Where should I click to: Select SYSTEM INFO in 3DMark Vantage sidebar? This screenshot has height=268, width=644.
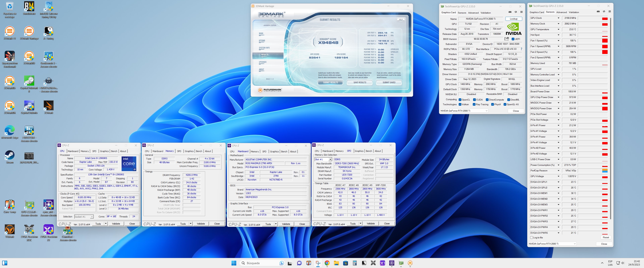click(x=264, y=48)
